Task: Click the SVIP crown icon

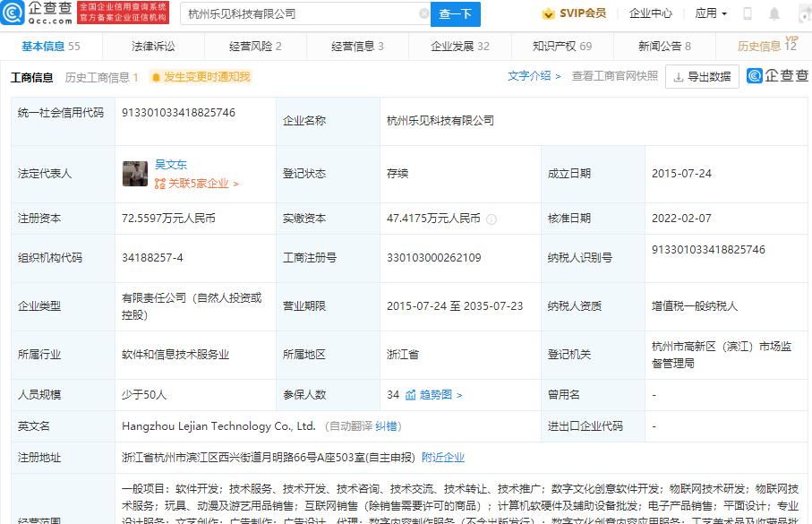Action: point(549,14)
